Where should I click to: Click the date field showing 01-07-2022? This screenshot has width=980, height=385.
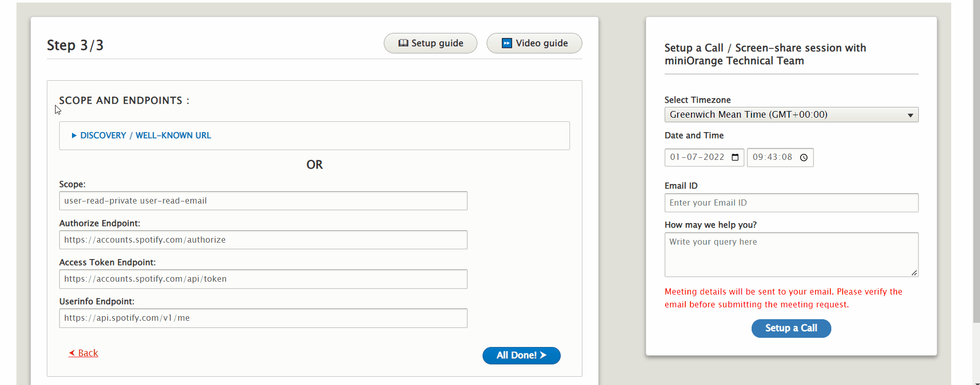coord(697,157)
